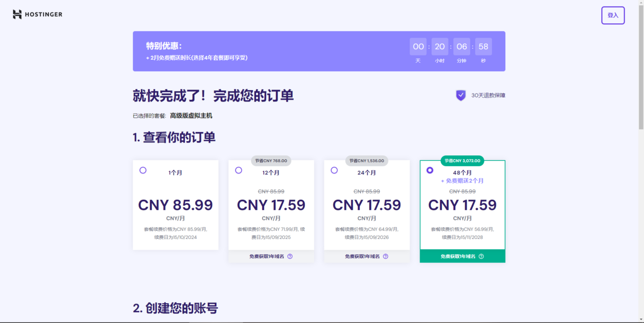Screen dimensions: 644x323
Task: Click the 免费赠送2个月 bonus text
Action: [462, 181]
